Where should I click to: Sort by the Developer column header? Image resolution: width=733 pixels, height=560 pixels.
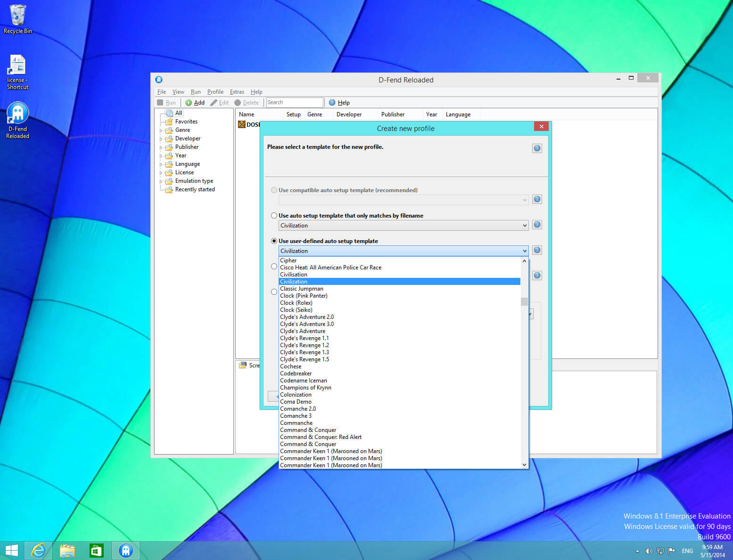(x=356, y=114)
